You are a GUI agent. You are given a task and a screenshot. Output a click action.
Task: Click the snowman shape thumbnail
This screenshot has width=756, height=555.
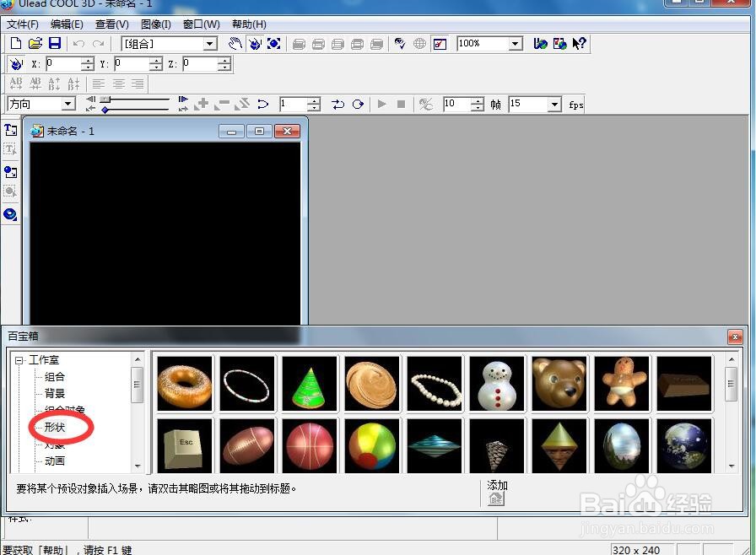tap(497, 384)
